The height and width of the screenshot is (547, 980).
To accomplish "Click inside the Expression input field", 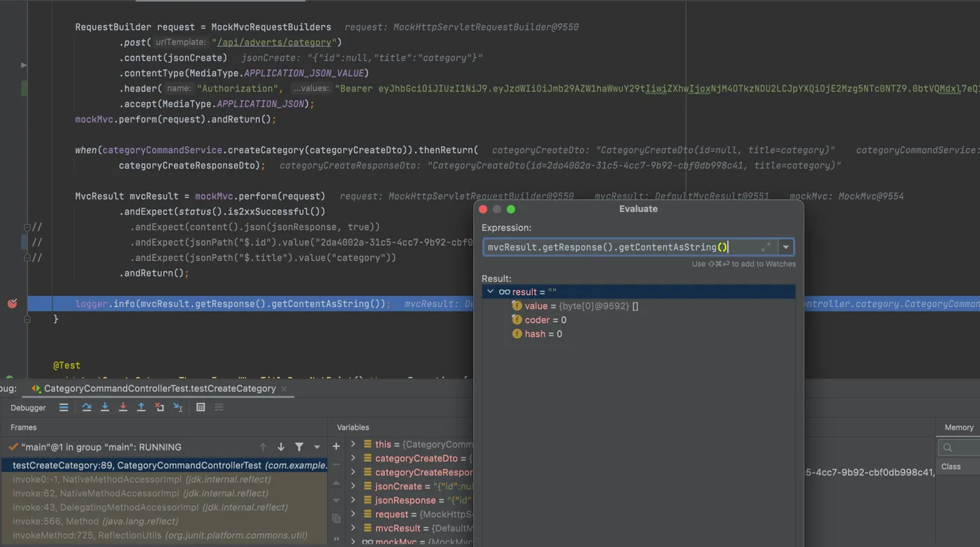I will [615, 247].
